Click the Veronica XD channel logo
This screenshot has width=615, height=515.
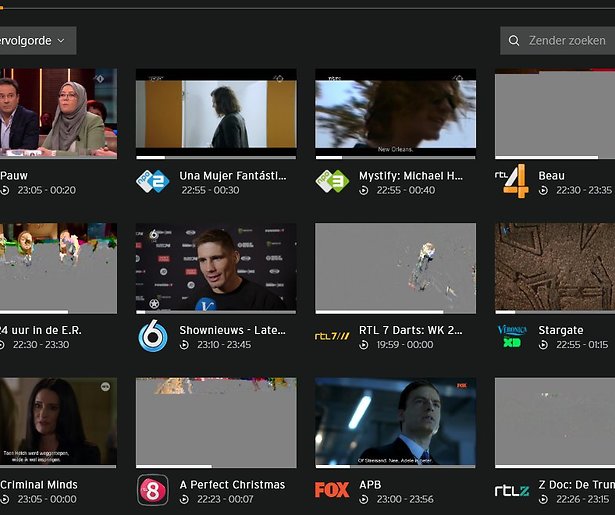(x=512, y=336)
